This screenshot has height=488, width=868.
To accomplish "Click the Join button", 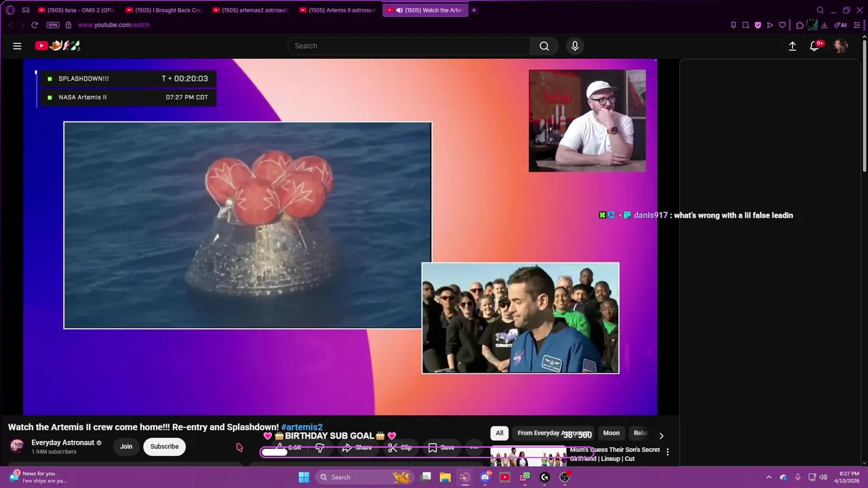I will [x=126, y=447].
